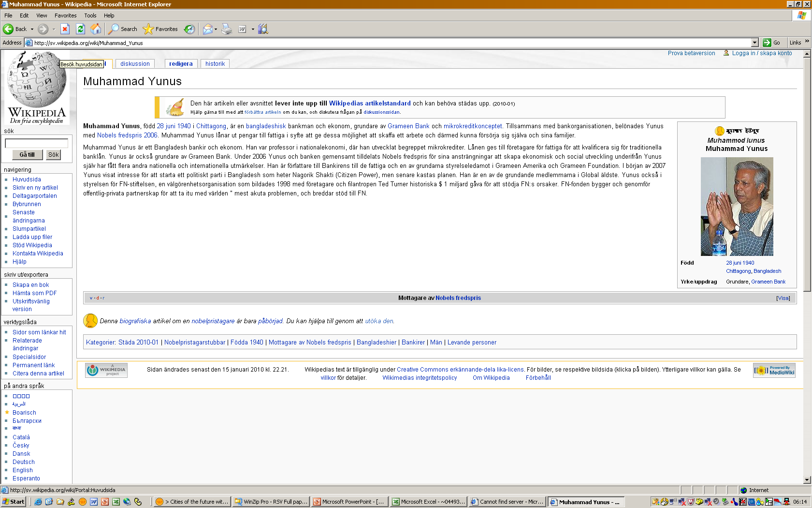Expand the Address bar URL dropdown
The height and width of the screenshot is (508, 812).
[755, 43]
